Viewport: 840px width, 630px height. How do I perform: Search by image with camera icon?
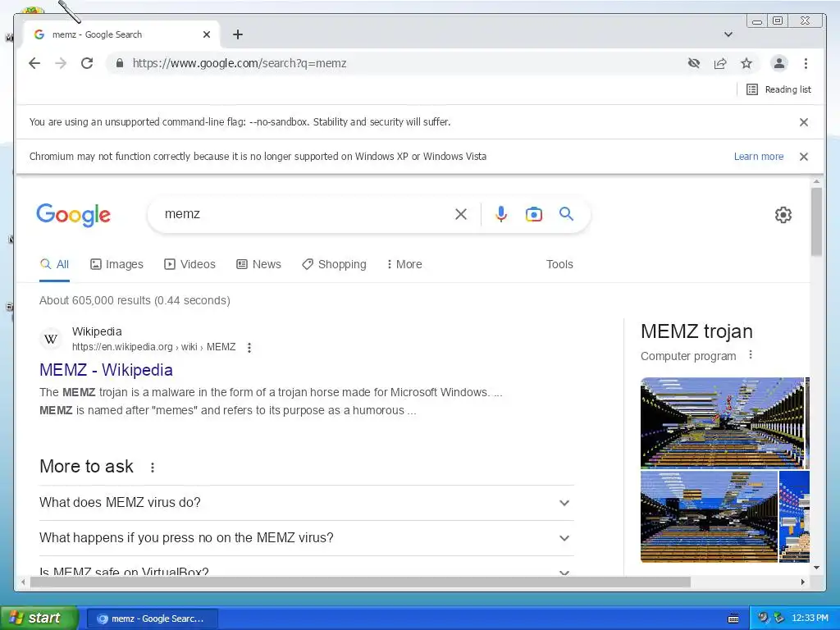click(533, 214)
